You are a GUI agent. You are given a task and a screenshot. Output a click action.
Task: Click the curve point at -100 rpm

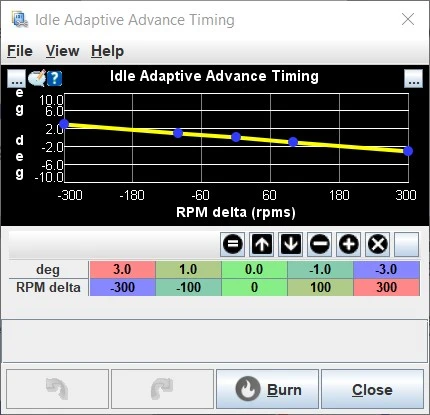(178, 133)
